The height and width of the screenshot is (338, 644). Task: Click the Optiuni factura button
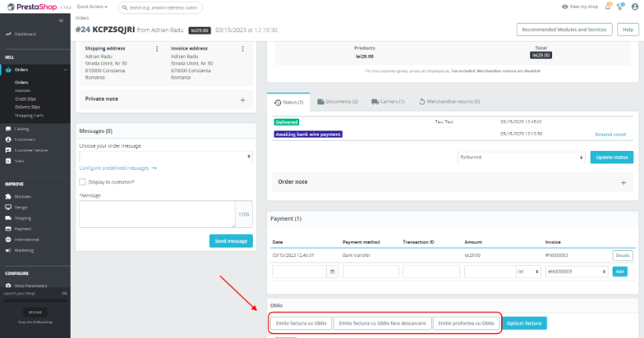point(524,323)
